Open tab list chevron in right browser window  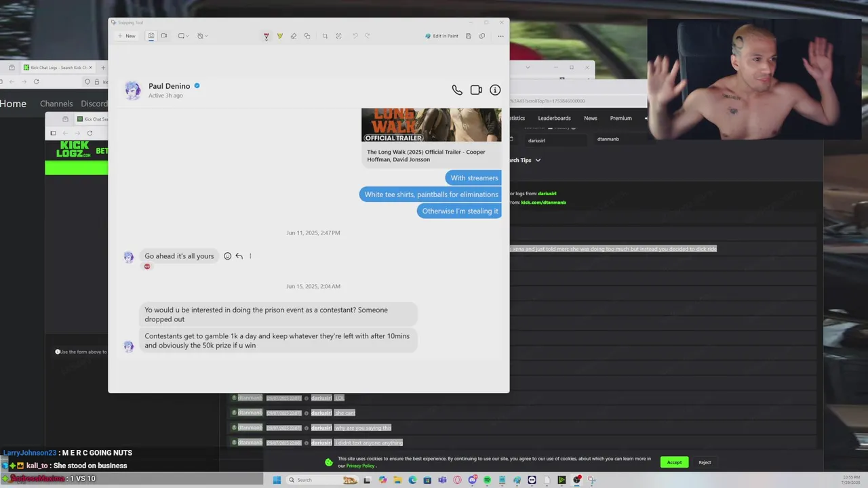tap(528, 67)
